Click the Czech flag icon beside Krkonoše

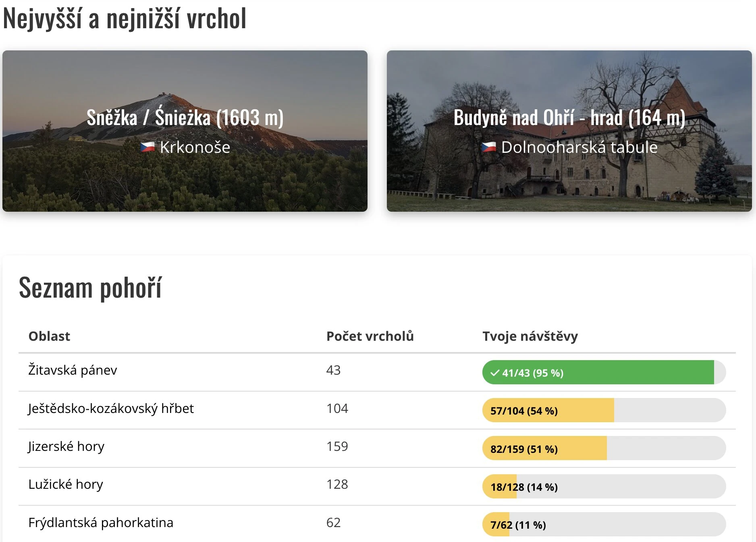[x=147, y=147]
